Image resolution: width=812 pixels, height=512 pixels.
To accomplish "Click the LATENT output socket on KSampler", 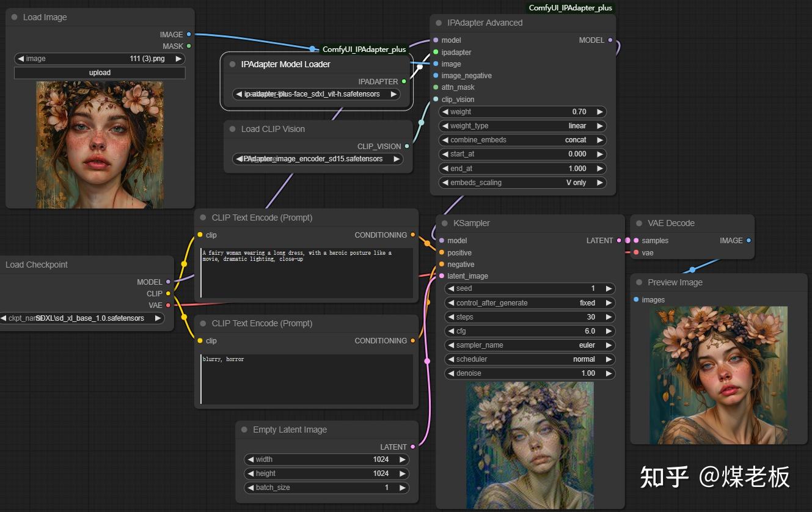I will pos(619,240).
